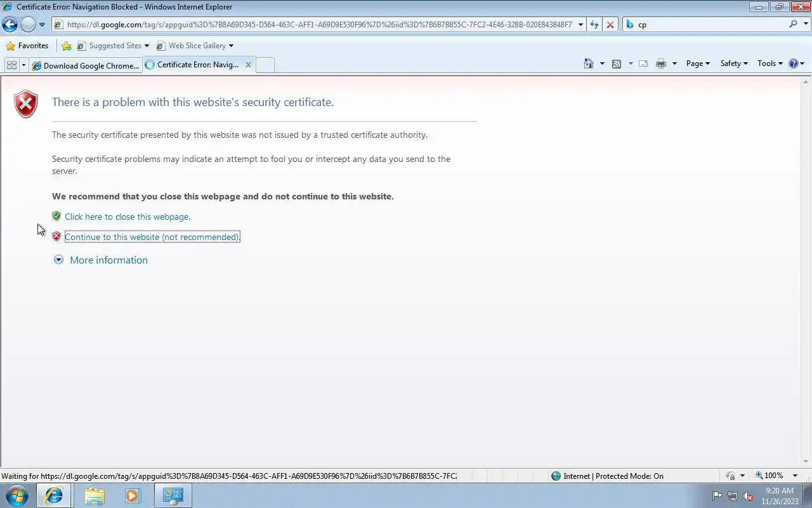Image resolution: width=812 pixels, height=508 pixels.
Task: Open zoom level 100% button
Action: pos(769,476)
